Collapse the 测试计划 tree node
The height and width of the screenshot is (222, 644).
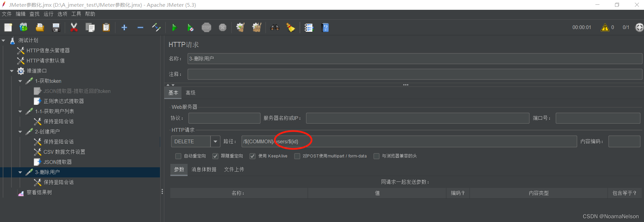coord(4,41)
